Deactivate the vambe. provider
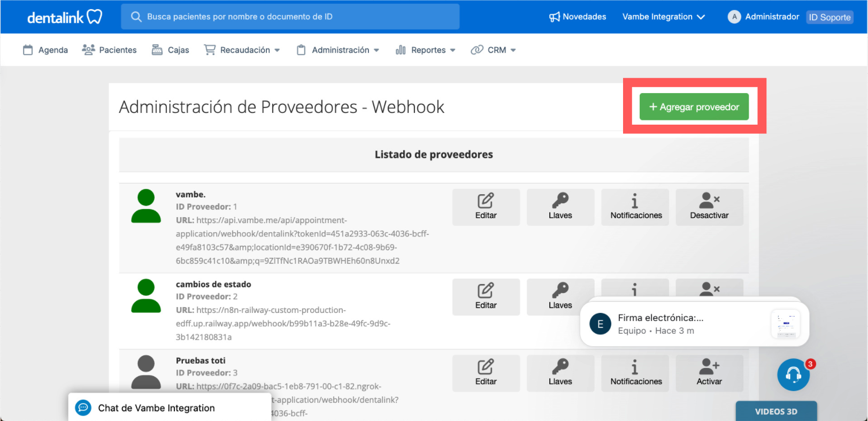Image resolution: width=868 pixels, height=421 pixels. coord(709,207)
